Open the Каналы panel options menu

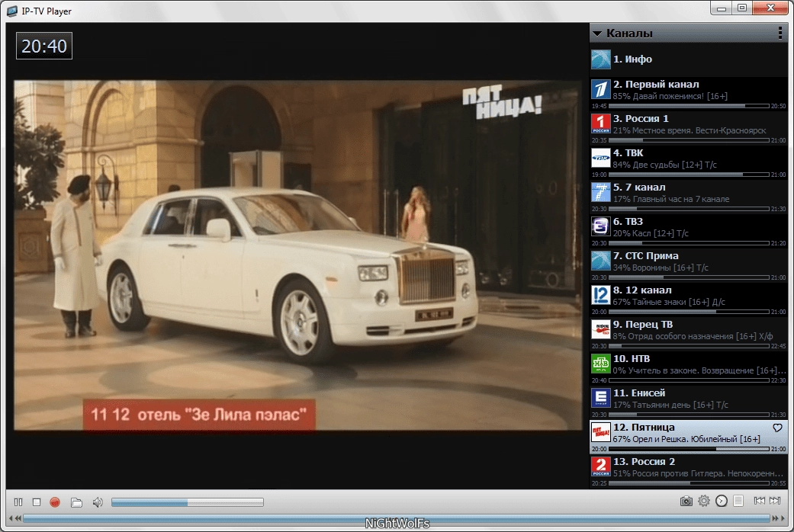click(x=780, y=34)
